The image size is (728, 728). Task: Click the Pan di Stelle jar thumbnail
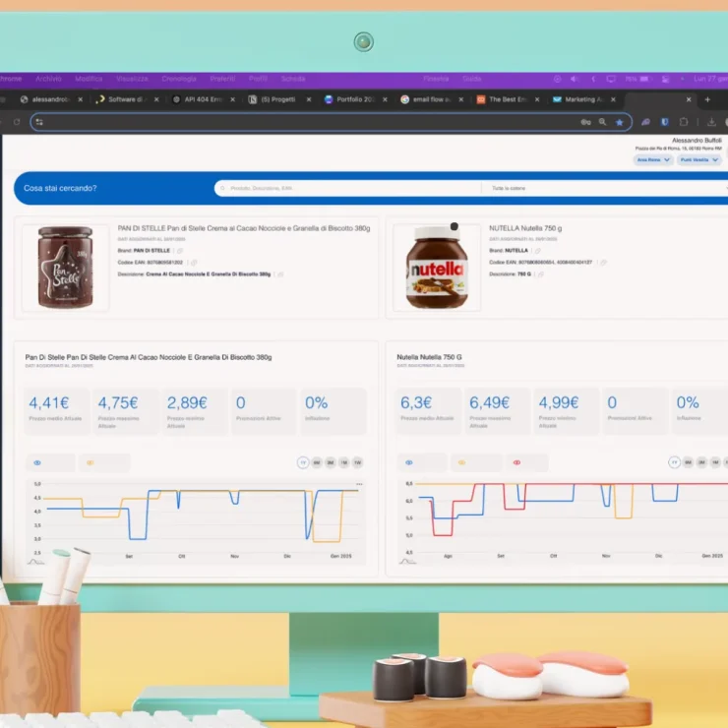click(x=65, y=268)
